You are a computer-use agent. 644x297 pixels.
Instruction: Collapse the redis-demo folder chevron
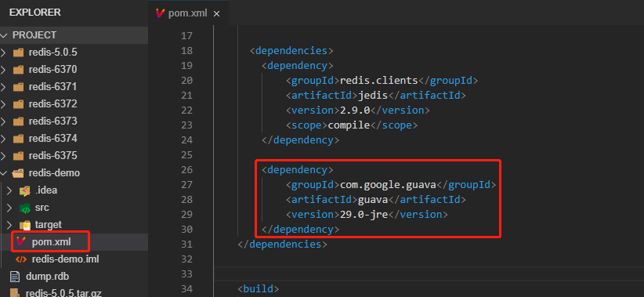4,173
